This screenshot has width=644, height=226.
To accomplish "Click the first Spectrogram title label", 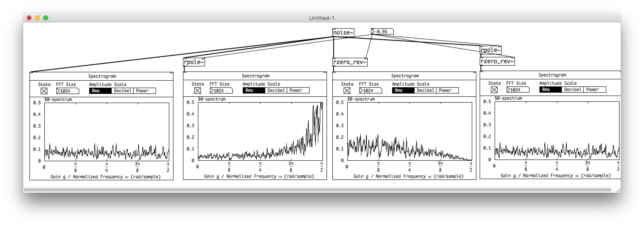I will [102, 76].
